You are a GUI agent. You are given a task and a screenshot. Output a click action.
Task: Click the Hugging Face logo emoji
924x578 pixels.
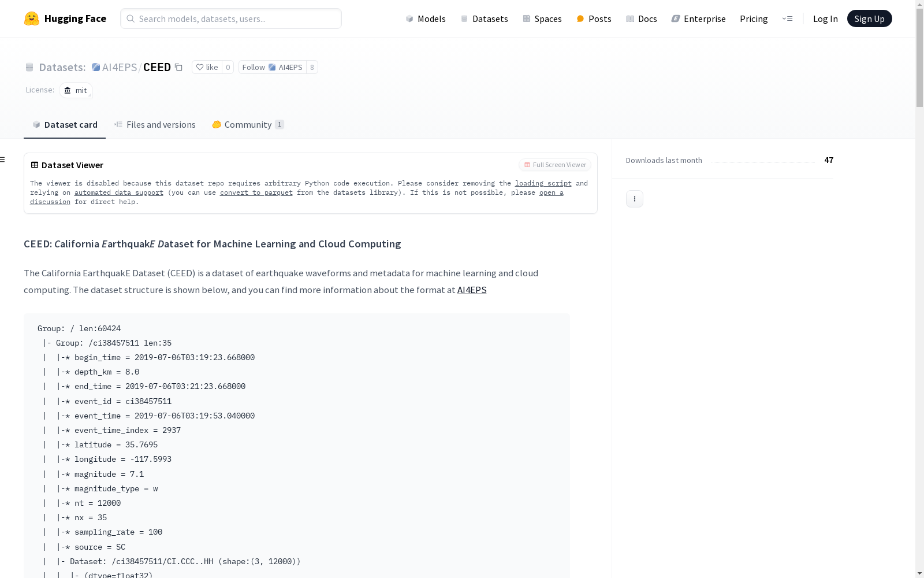(x=32, y=18)
